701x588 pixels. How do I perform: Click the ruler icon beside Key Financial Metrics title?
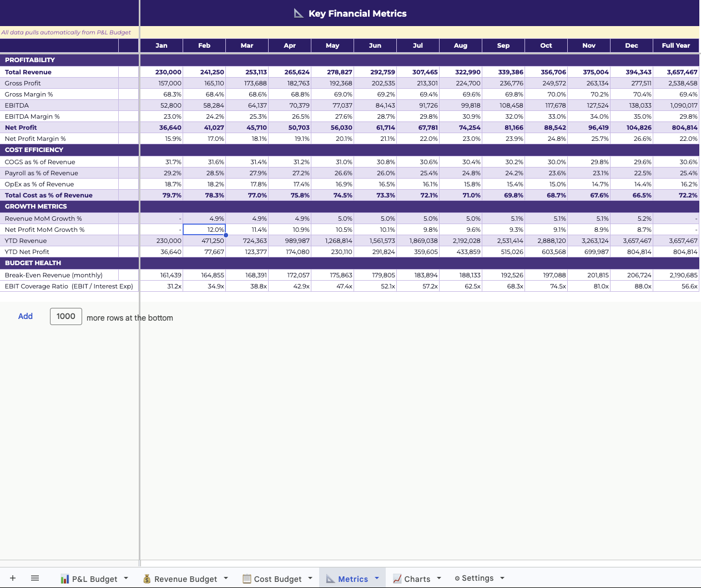pos(299,13)
